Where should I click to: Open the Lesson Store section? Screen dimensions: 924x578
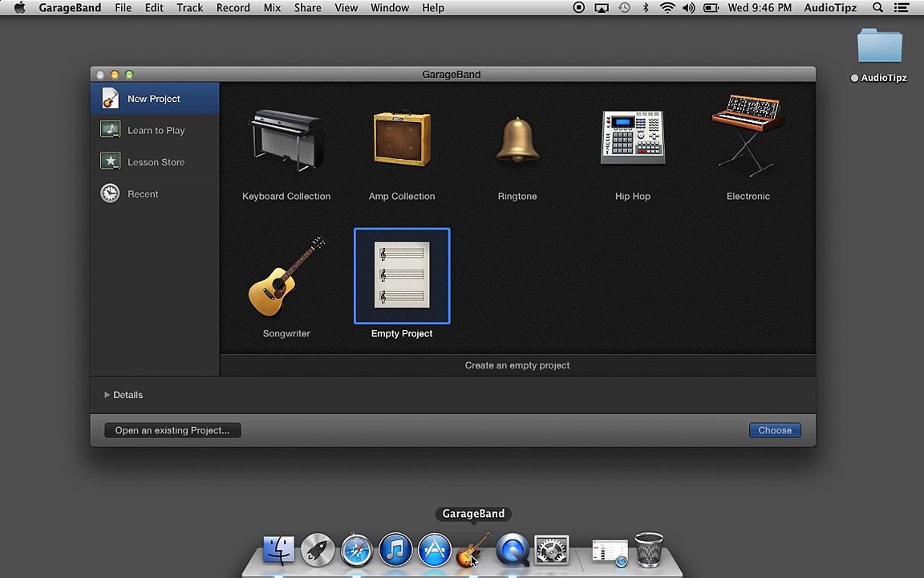pyautogui.click(x=155, y=162)
